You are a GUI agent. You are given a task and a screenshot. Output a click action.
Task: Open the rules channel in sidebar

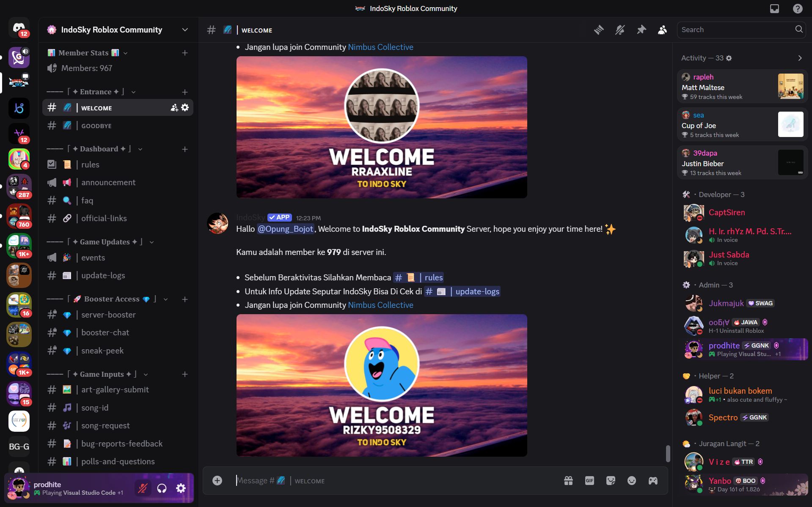coord(118,164)
